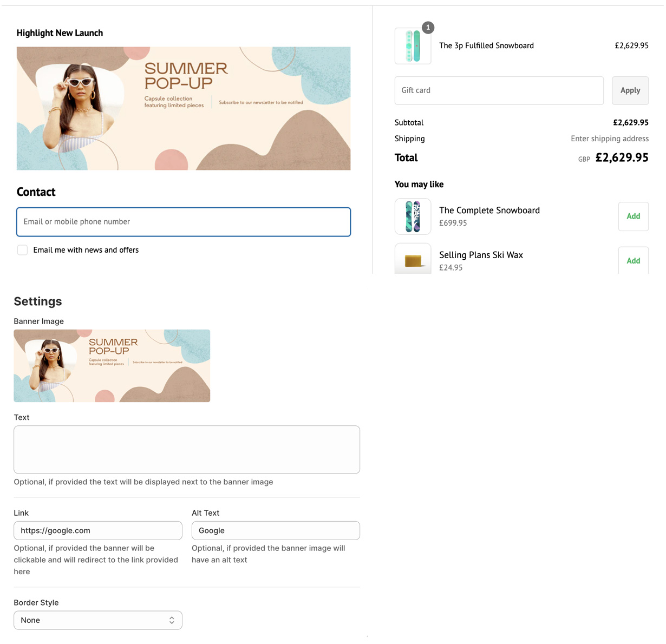Click the Text textarea in Settings
Viewport: 666px width, 644px height.
[x=186, y=449]
